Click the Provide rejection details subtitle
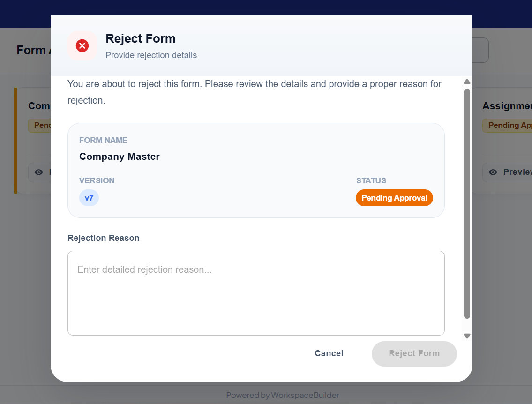 (x=151, y=55)
